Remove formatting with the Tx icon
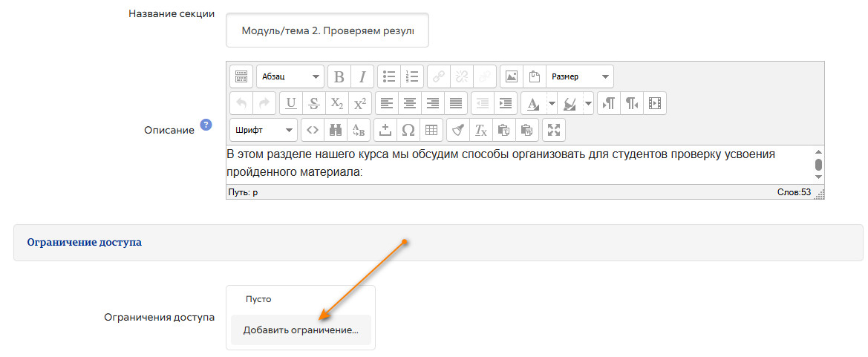Image resolution: width=868 pixels, height=357 pixels. [x=480, y=130]
